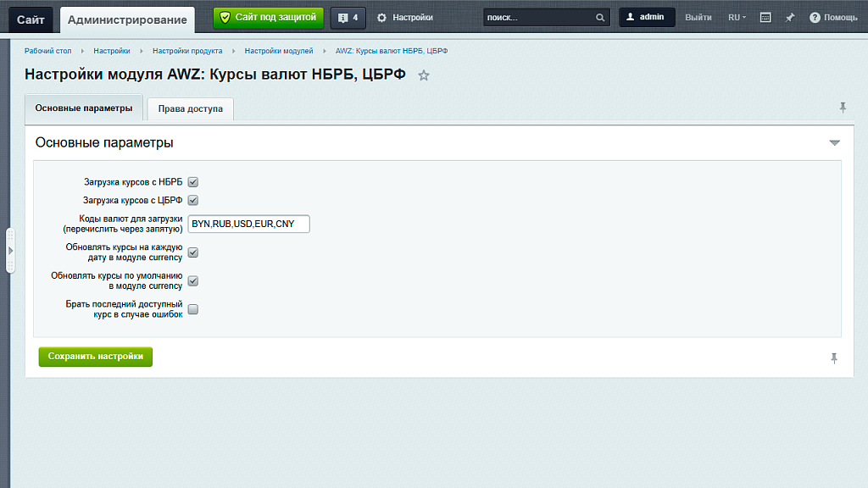Click the magnifier icon in the search box

pyautogui.click(x=600, y=17)
